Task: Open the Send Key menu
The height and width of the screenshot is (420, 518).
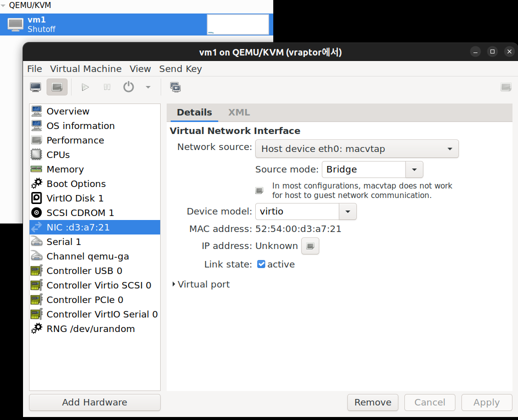Action: tap(180, 68)
